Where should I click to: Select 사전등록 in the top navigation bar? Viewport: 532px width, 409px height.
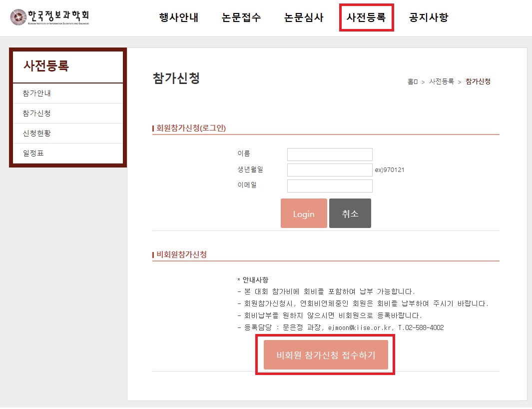pyautogui.click(x=366, y=17)
